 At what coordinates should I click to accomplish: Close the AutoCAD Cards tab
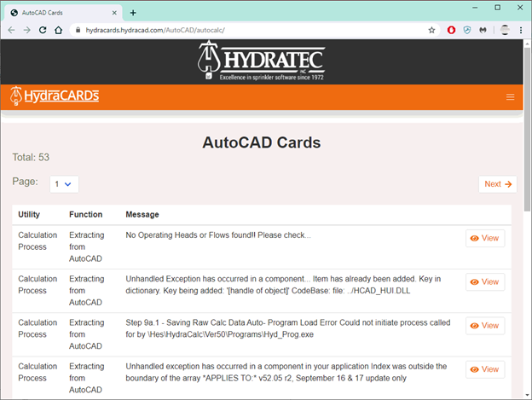114,13
